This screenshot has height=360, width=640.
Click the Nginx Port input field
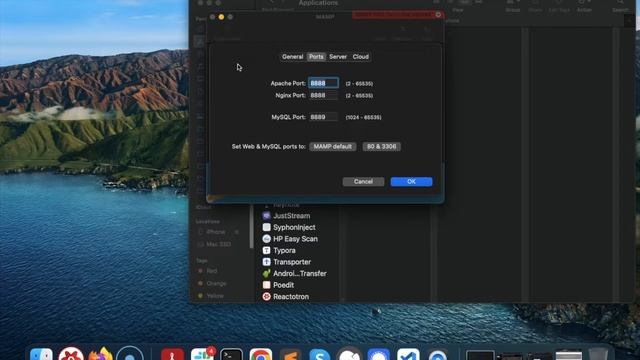tap(323, 96)
